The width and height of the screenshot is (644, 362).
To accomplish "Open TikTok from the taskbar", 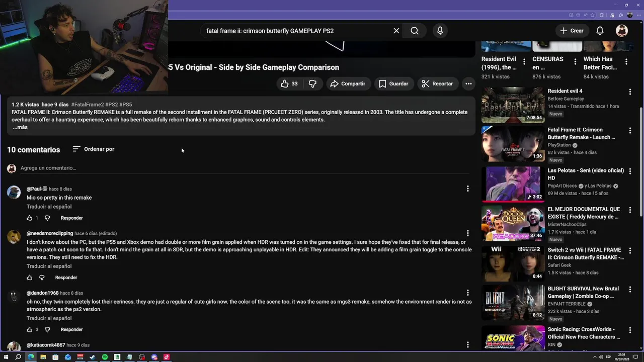I will click(167, 357).
